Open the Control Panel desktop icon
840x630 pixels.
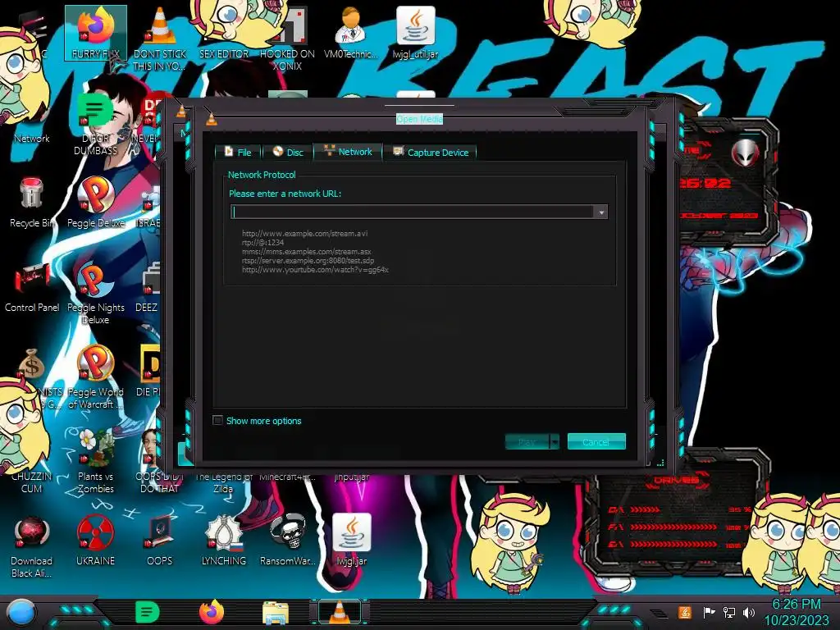32,287
